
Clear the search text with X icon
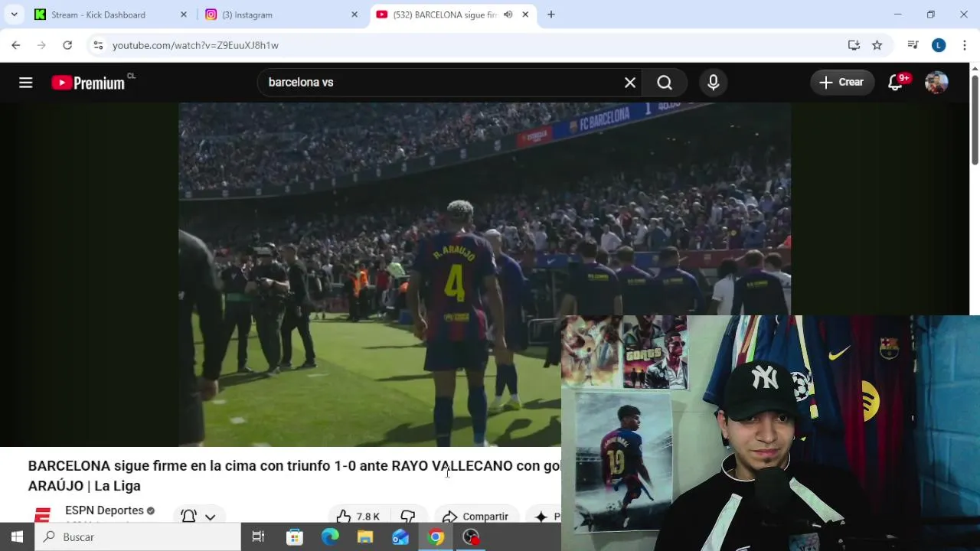(630, 83)
